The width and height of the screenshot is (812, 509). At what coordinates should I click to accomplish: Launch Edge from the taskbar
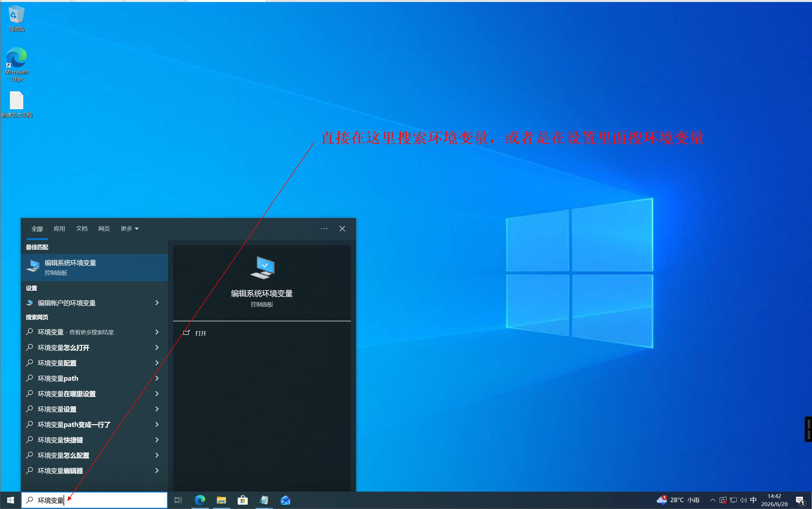click(x=200, y=500)
